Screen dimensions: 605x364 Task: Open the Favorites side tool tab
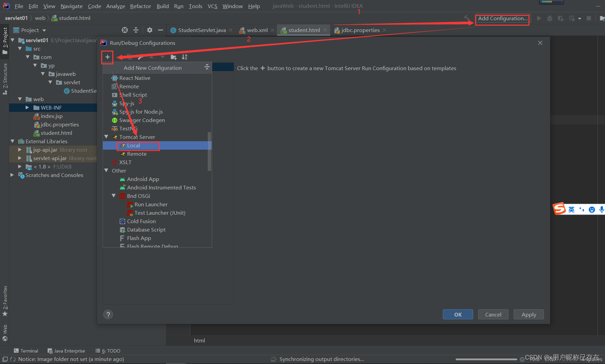[5, 301]
